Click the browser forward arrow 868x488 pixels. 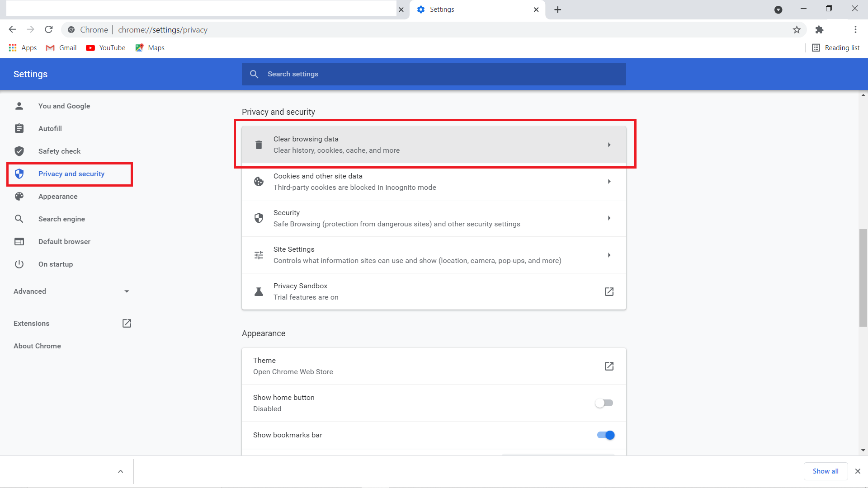pos(30,29)
